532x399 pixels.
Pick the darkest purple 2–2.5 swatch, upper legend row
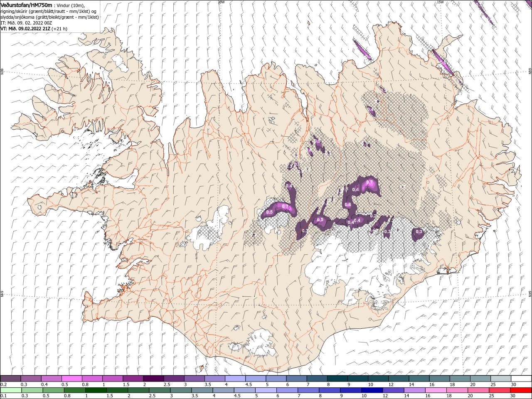[153, 379]
